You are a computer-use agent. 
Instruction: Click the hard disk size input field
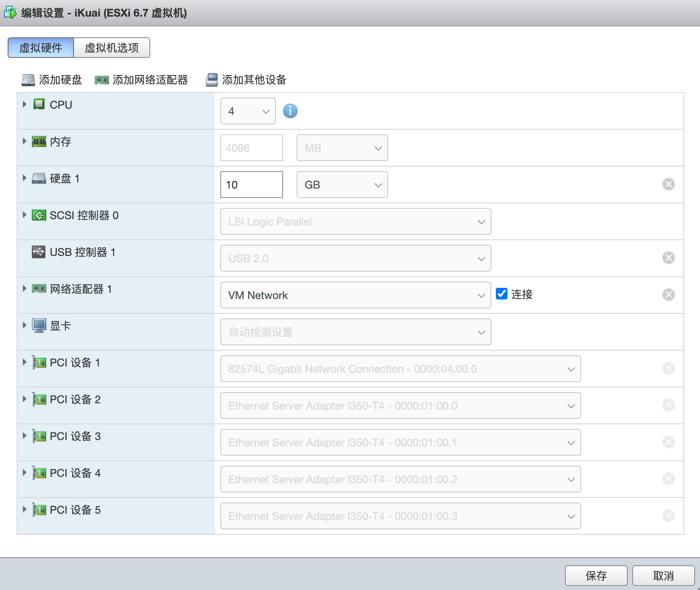click(251, 185)
